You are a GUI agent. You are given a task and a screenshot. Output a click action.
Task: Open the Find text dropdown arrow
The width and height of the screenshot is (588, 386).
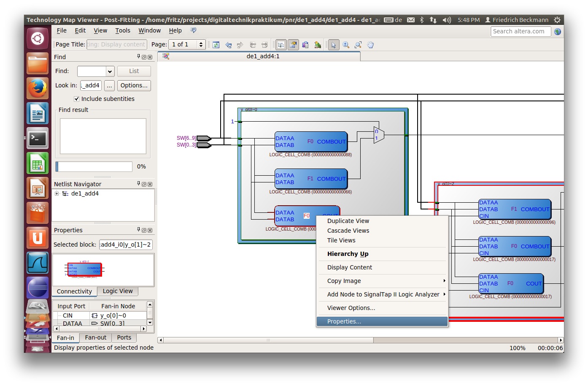pyautogui.click(x=110, y=71)
